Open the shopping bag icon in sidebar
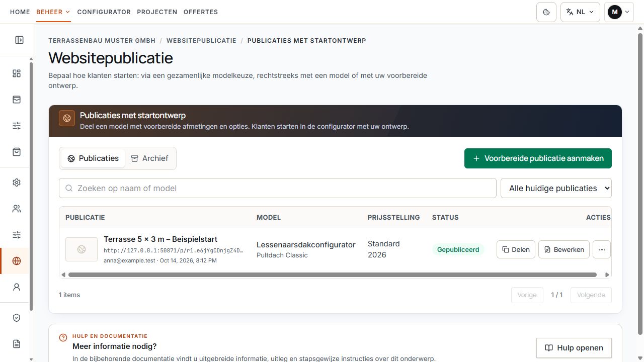 (x=17, y=151)
